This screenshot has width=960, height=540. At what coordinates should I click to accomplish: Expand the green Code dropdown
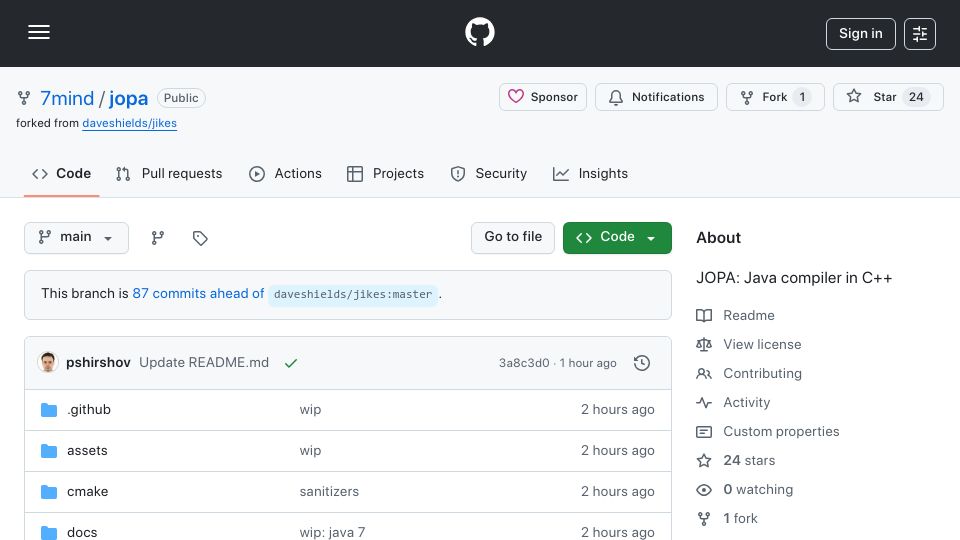point(617,238)
